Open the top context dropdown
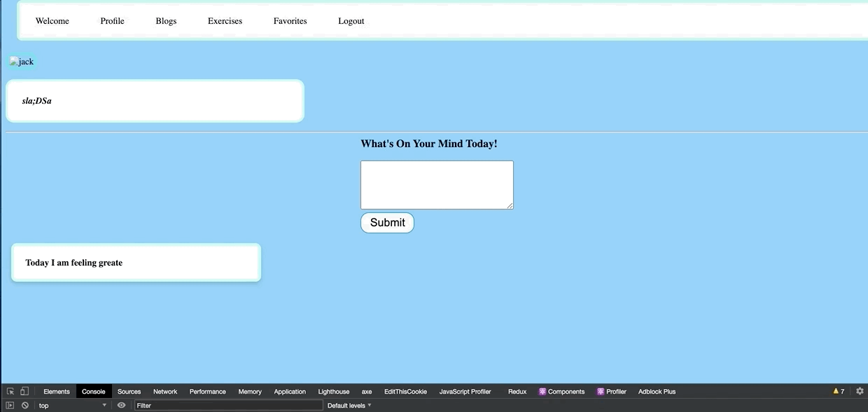The image size is (868, 412). point(73,406)
